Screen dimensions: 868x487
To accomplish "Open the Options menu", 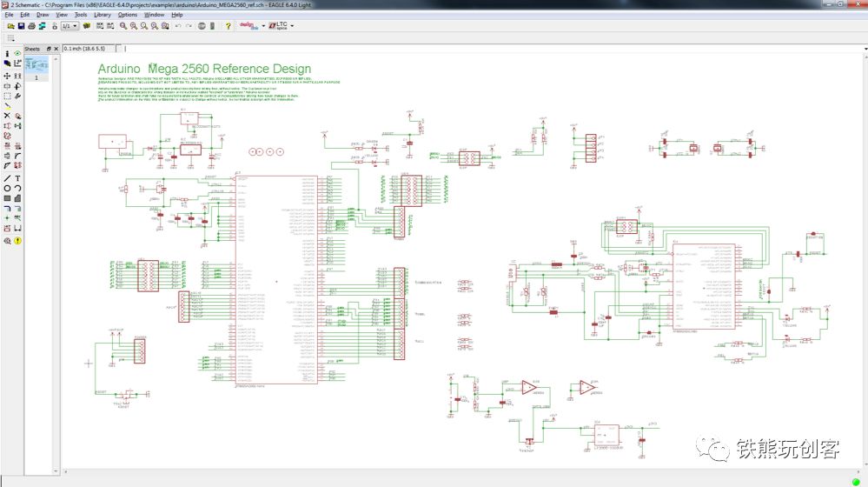I will (128, 15).
